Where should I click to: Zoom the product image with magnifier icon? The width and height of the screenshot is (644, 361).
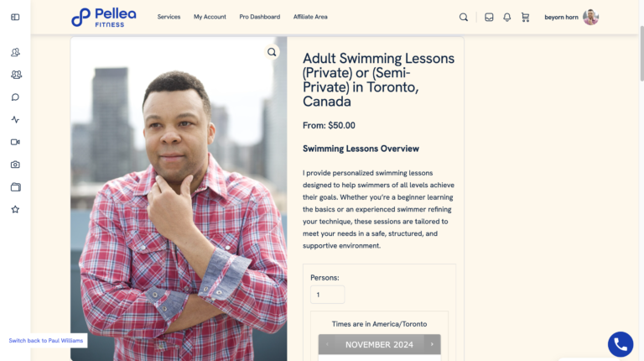coord(272,52)
